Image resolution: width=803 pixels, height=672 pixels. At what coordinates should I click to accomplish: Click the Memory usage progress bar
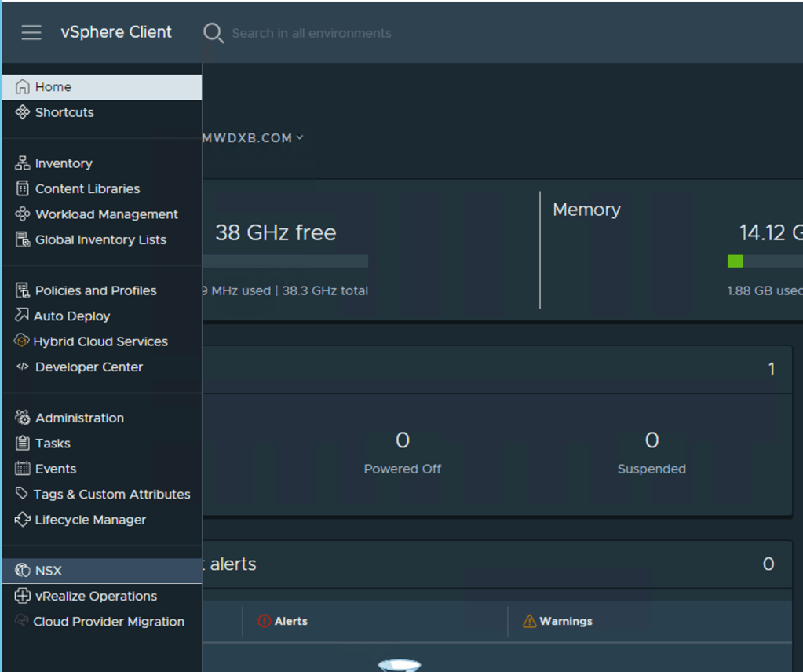765,261
